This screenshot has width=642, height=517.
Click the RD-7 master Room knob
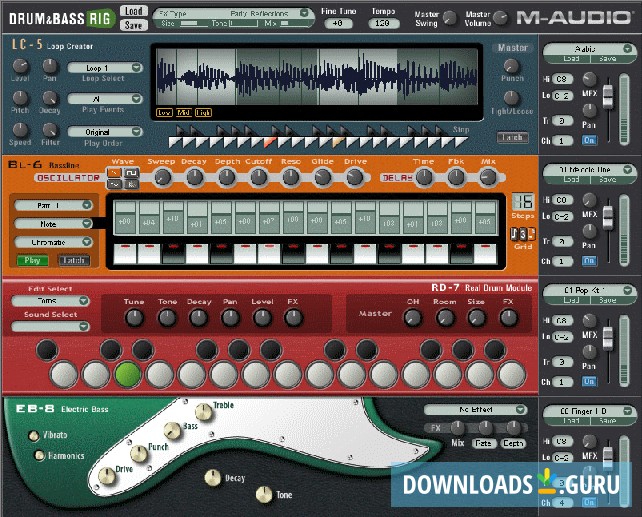coord(445,318)
